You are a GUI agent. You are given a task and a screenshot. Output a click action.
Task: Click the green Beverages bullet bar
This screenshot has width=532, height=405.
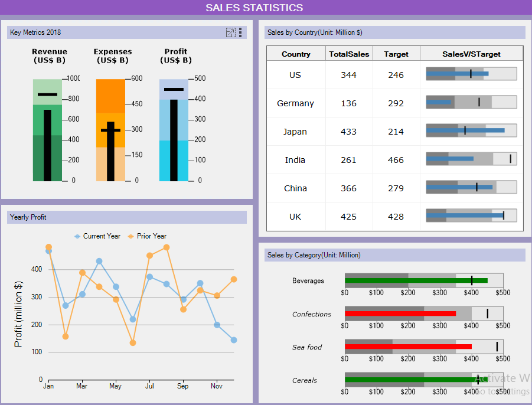pyautogui.click(x=416, y=281)
